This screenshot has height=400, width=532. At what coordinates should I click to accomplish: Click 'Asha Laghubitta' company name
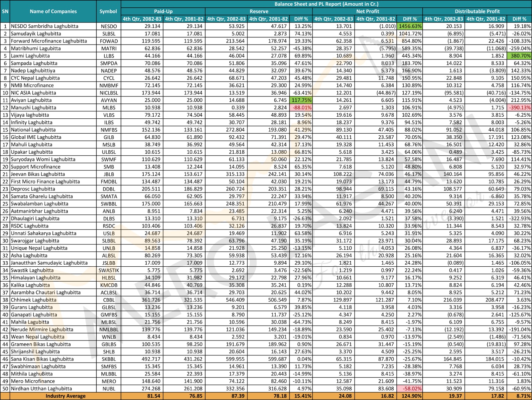[x=29, y=255]
